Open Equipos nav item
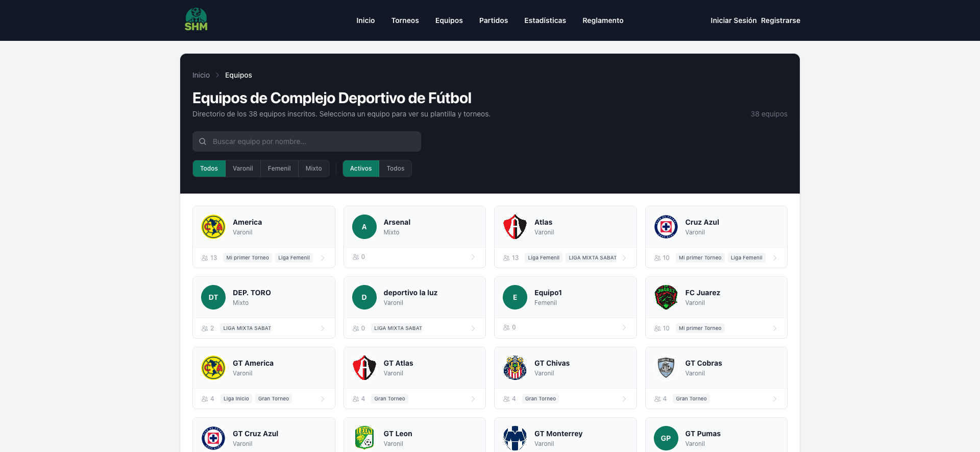The image size is (980, 452). [449, 20]
